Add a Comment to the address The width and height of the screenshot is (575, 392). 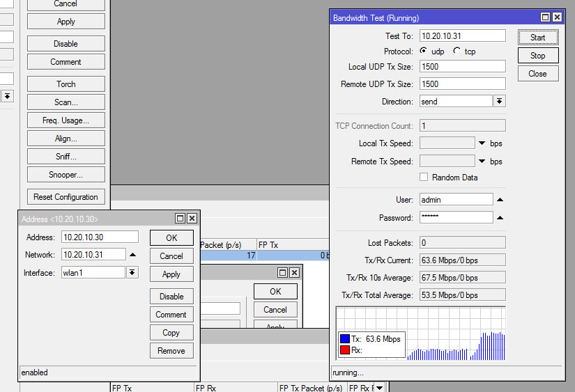coord(171,314)
